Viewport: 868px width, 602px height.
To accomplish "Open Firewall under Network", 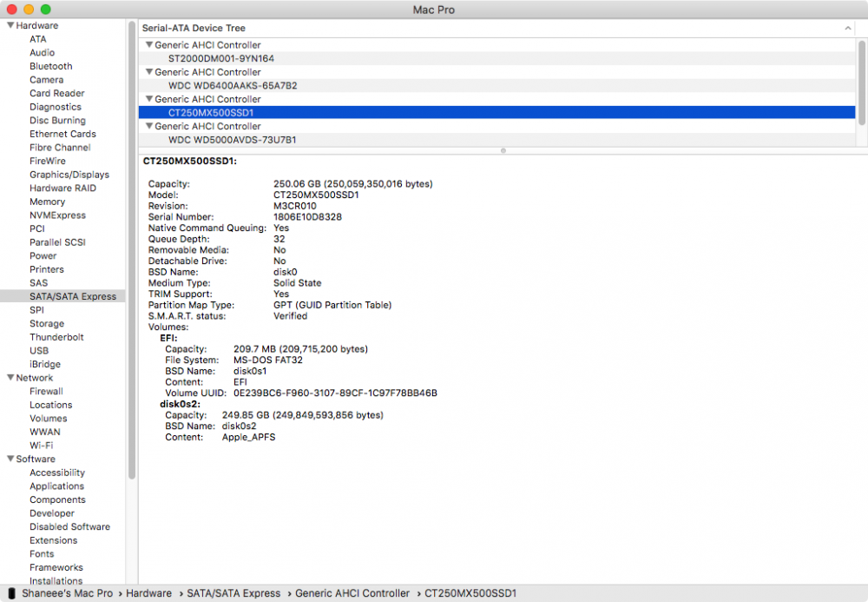I will [x=46, y=392].
